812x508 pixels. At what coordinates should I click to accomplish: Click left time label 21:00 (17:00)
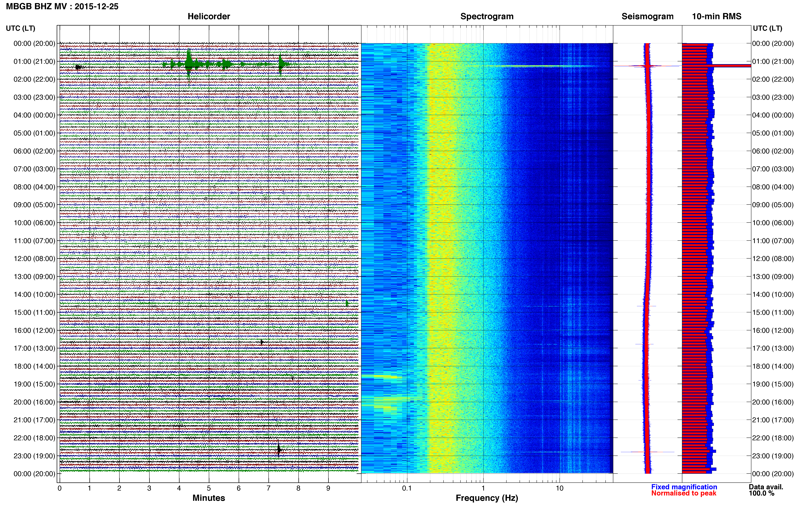(x=34, y=420)
